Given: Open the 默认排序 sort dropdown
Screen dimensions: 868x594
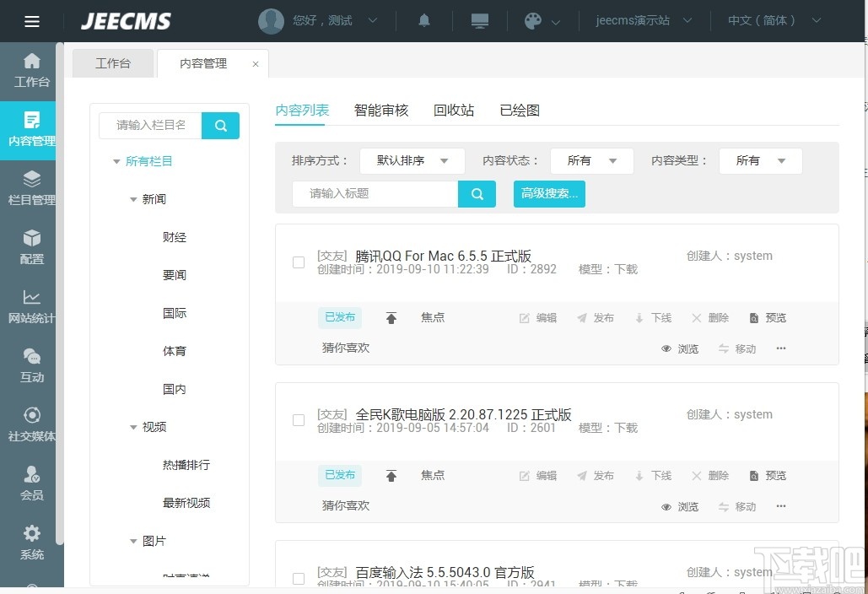Looking at the screenshot, I should (412, 160).
